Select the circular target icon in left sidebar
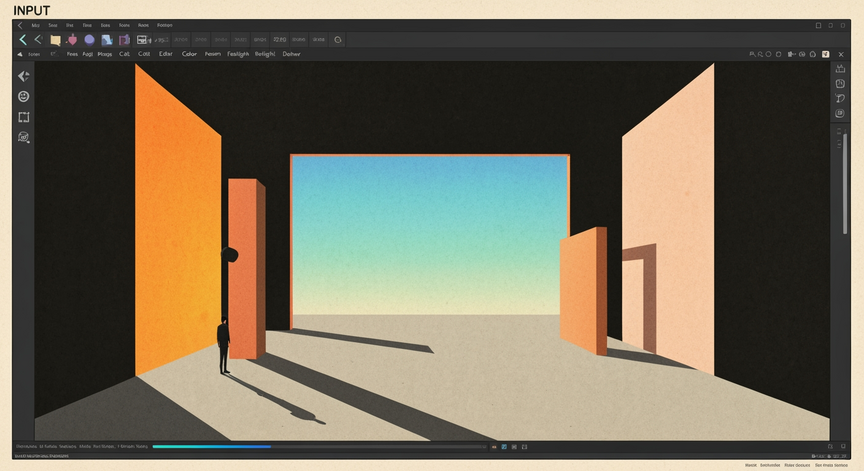Image resolution: width=864 pixels, height=471 pixels. click(24, 137)
